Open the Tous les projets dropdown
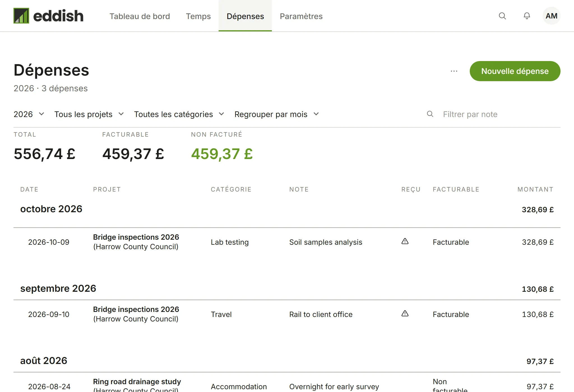Viewport: 574px width, 392px height. coord(89,114)
